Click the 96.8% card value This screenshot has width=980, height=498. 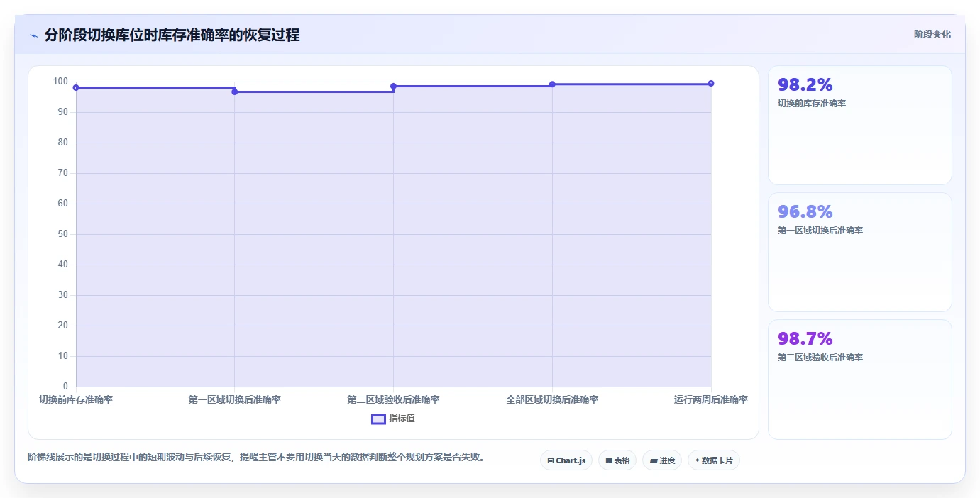point(805,212)
